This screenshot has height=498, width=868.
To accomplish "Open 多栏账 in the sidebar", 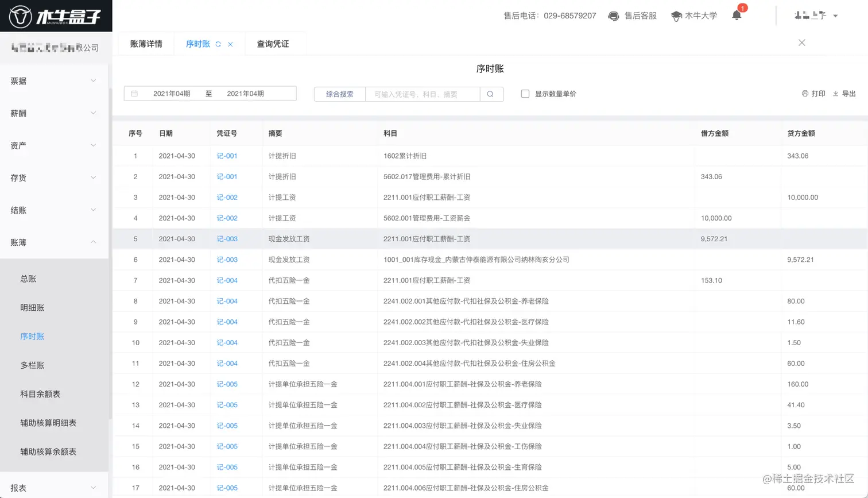I will coord(32,365).
